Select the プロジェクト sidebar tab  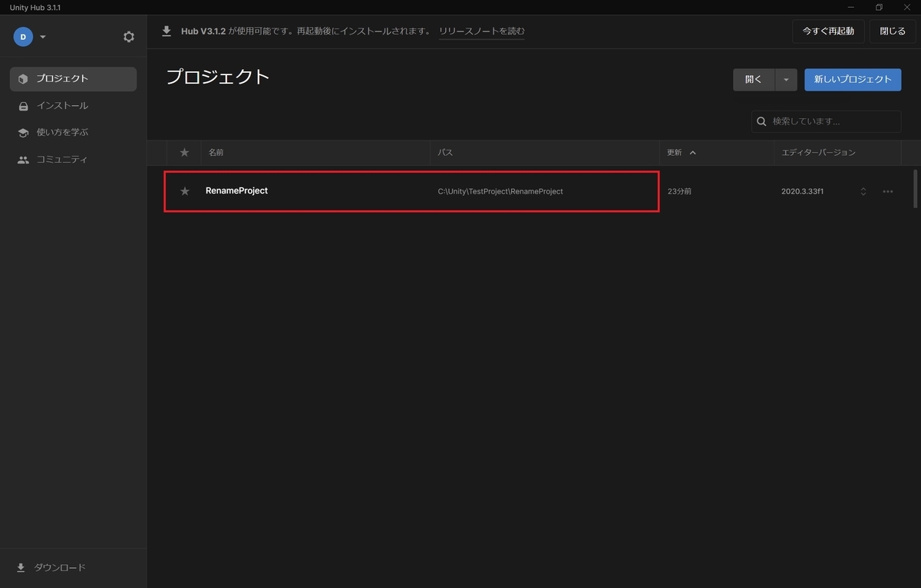(73, 78)
